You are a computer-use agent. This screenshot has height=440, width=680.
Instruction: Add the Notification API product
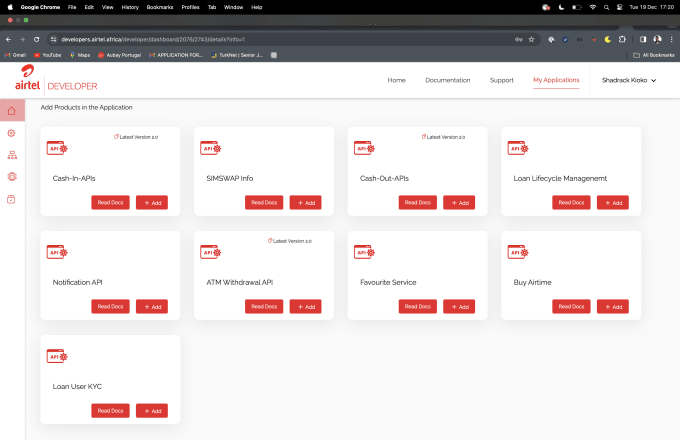click(x=152, y=306)
